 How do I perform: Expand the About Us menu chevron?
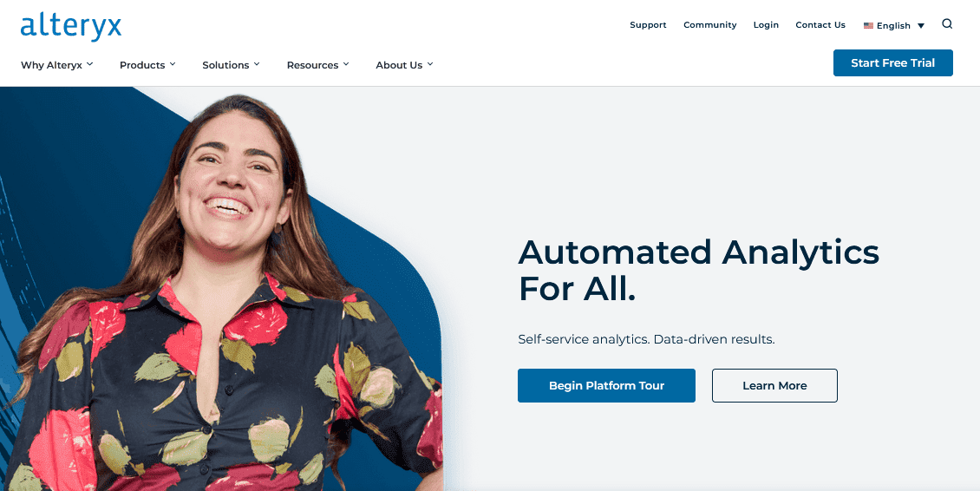430,64
